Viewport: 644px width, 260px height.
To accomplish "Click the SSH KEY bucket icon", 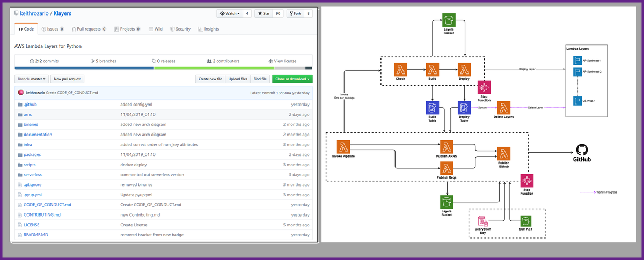I will point(526,220).
